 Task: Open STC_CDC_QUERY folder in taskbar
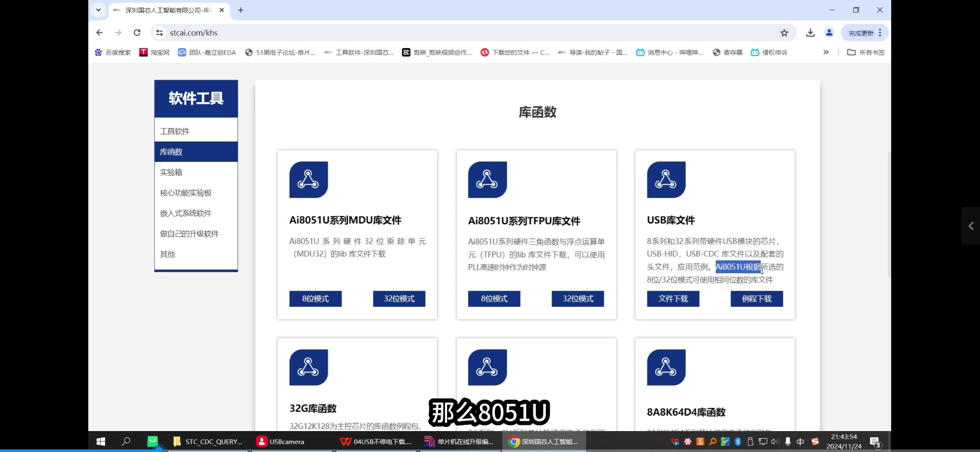click(208, 442)
